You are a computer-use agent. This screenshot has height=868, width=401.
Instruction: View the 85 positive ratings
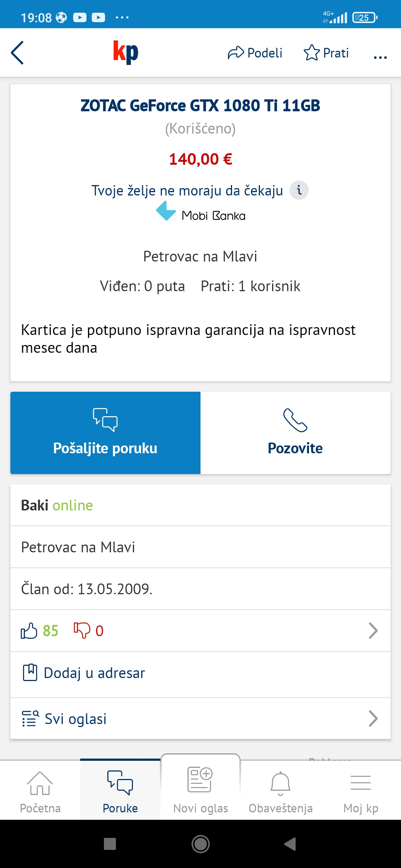pos(40,631)
